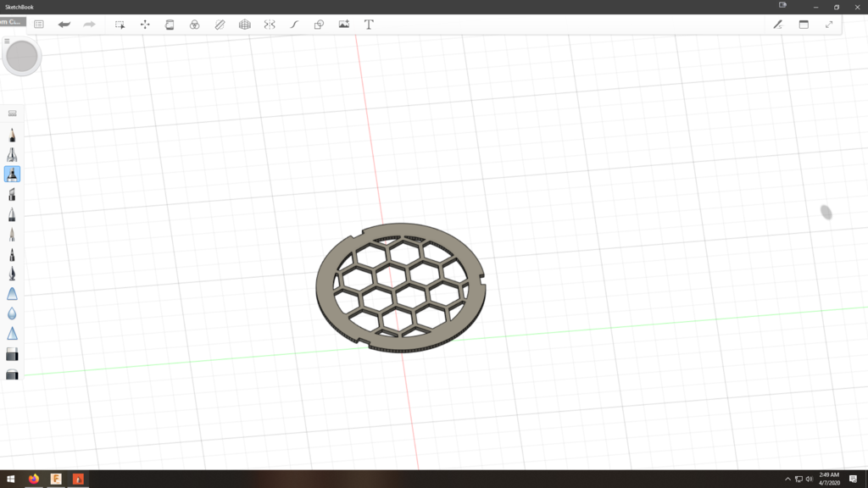Select the Text tool
This screenshot has height=488, width=868.
pyautogui.click(x=369, y=25)
